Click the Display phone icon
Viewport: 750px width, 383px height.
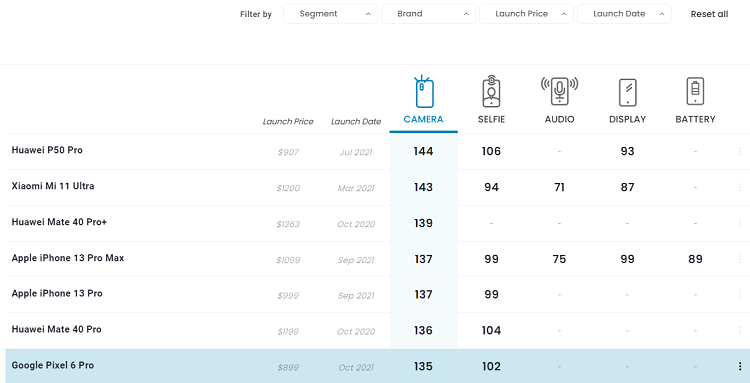click(628, 92)
